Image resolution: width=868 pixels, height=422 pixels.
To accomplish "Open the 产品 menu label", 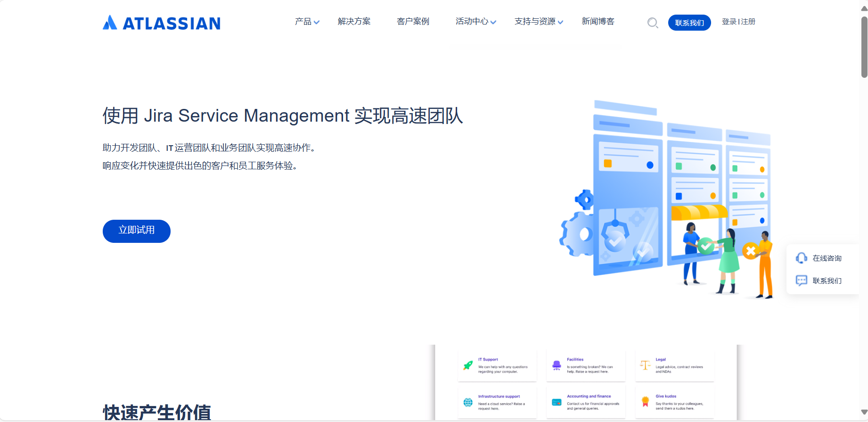I will pos(303,21).
